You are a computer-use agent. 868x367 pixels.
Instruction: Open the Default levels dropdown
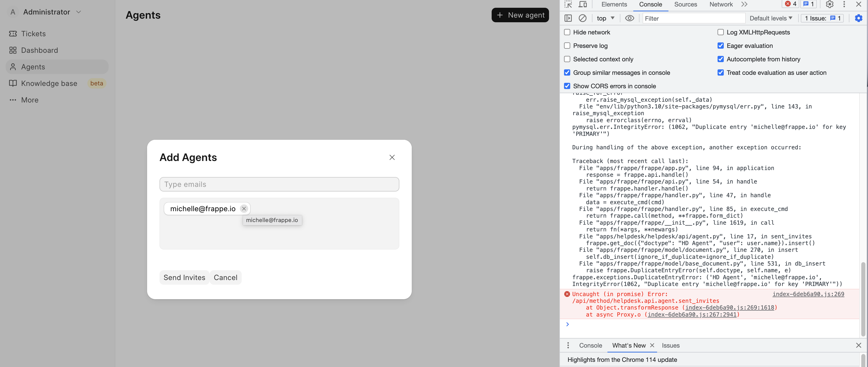click(x=771, y=18)
